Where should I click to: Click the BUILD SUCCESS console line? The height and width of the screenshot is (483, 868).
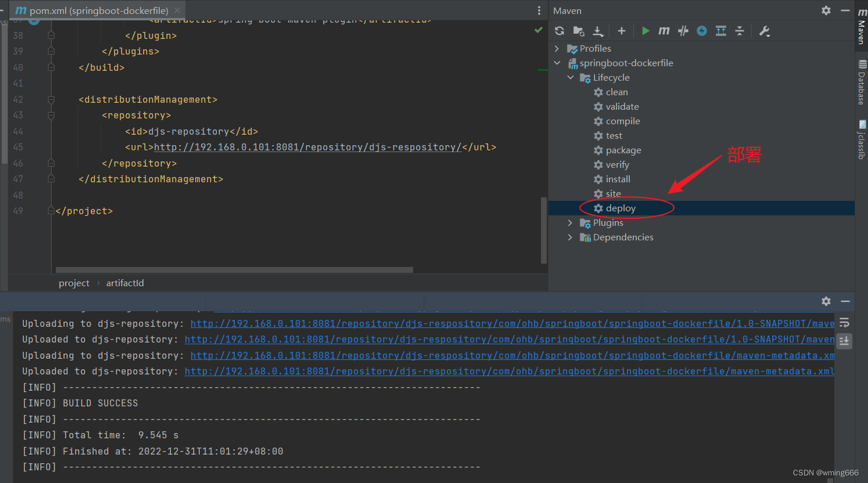pyautogui.click(x=80, y=403)
